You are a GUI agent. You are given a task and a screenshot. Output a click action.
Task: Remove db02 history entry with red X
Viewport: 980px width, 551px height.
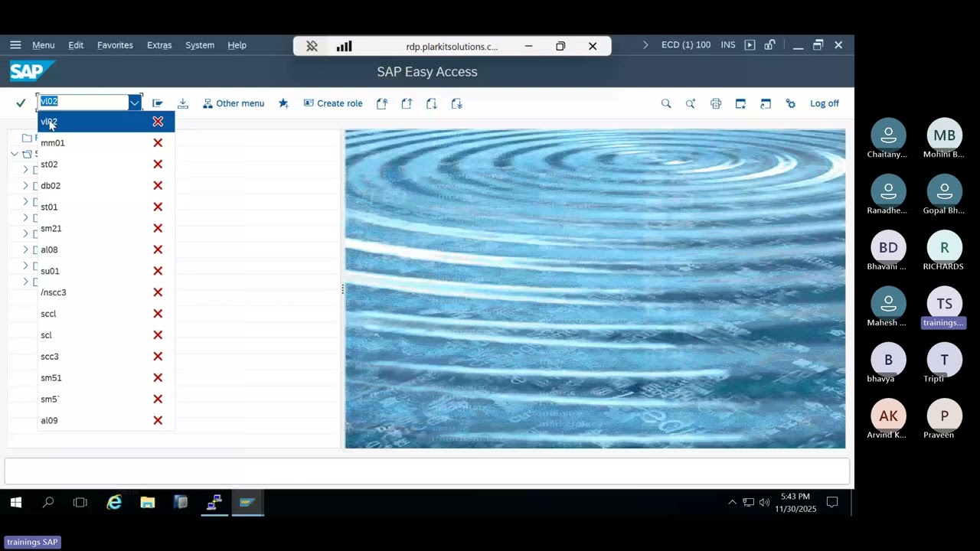coord(158,186)
